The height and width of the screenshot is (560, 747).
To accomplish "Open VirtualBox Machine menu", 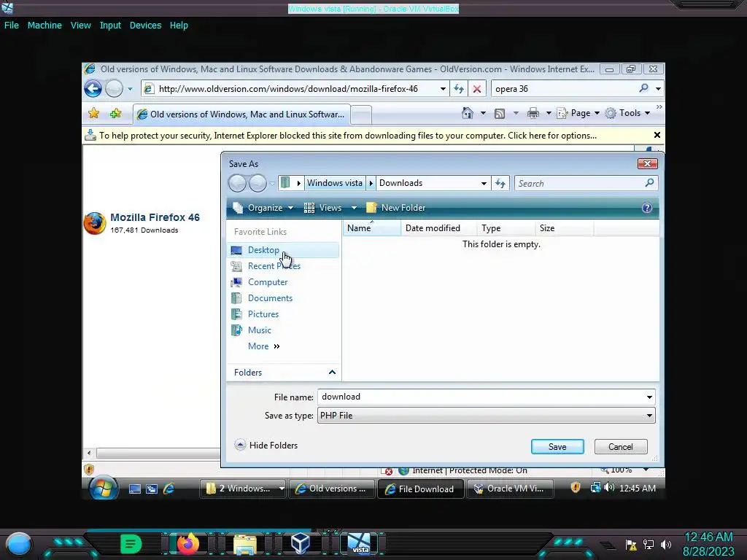I will (44, 26).
